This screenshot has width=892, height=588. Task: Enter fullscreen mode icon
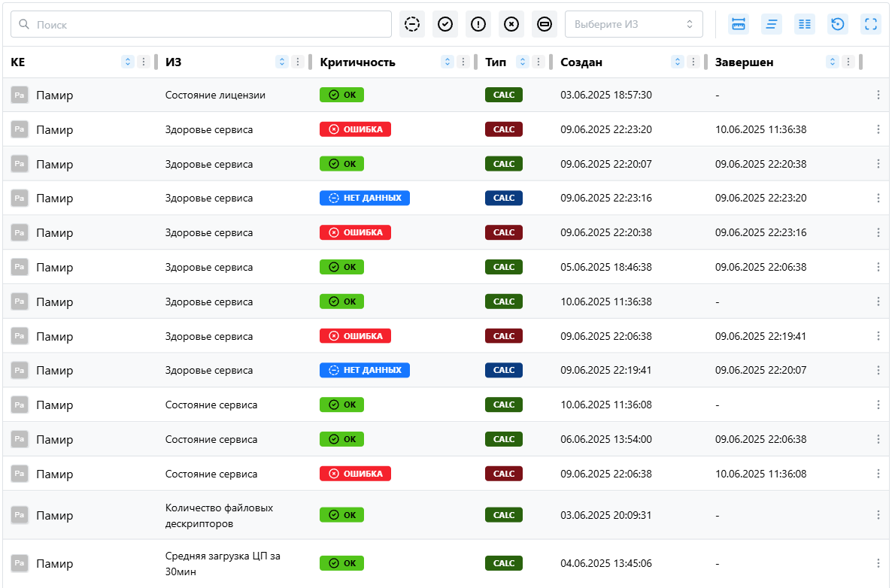tap(870, 24)
